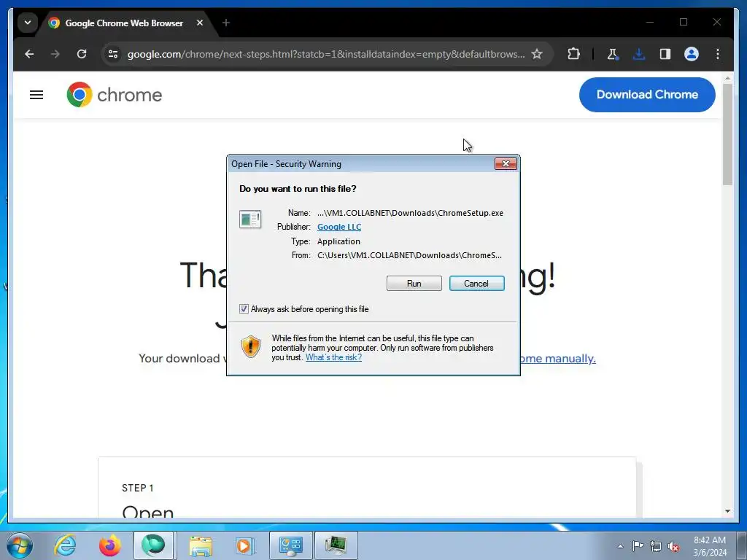Open the What's the risk? link
The image size is (747, 560).
click(333, 357)
